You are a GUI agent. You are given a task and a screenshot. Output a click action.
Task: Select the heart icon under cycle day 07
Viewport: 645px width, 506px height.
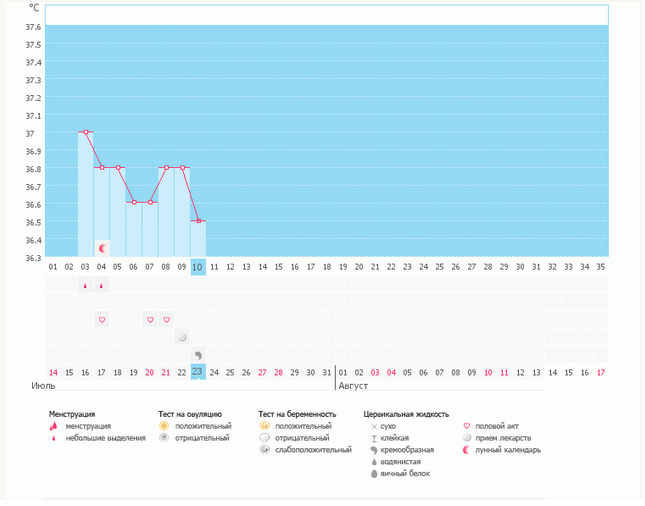pos(150,320)
